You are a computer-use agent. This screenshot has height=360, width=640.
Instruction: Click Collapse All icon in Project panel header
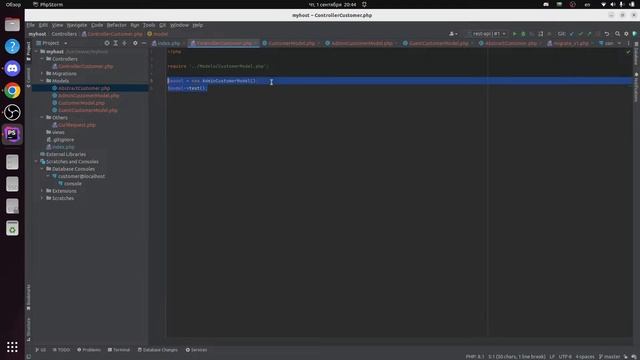pyautogui.click(x=124, y=43)
